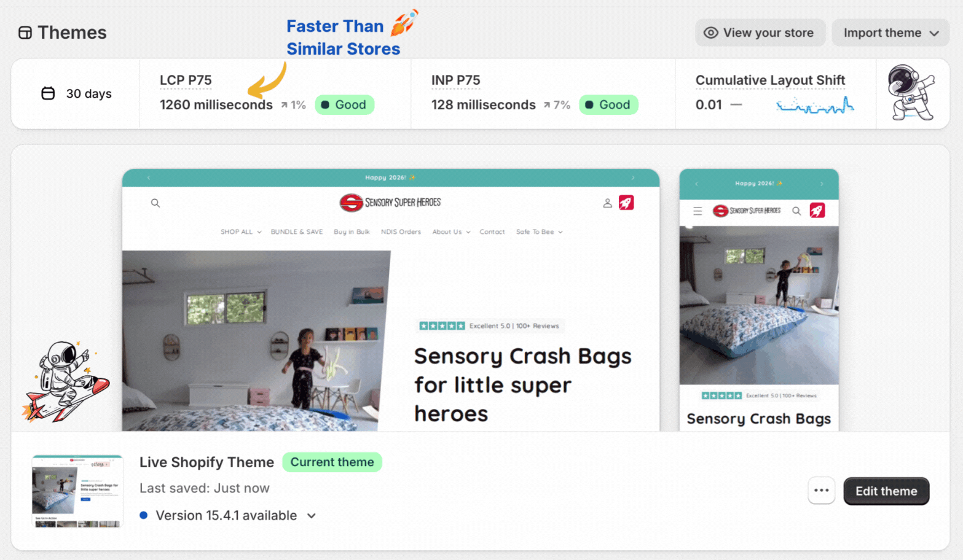Click the desktop preview search icon
The image size is (963, 560).
click(155, 203)
